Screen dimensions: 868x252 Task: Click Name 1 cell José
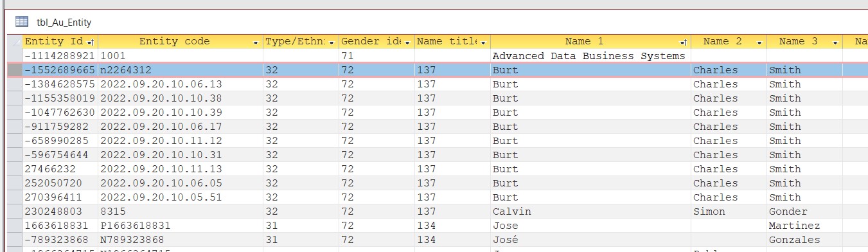click(x=590, y=240)
